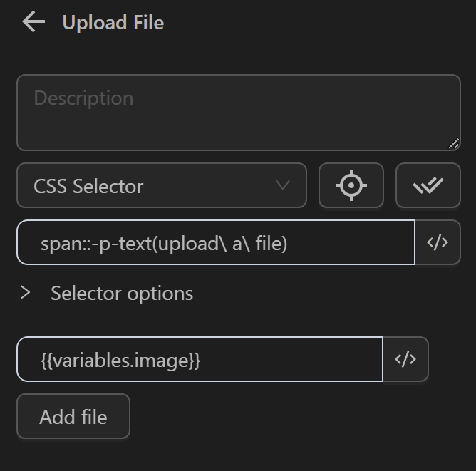Viewport: 476px width, 471px height.
Task: Open the CSS Selector dropdown
Action: point(162,186)
